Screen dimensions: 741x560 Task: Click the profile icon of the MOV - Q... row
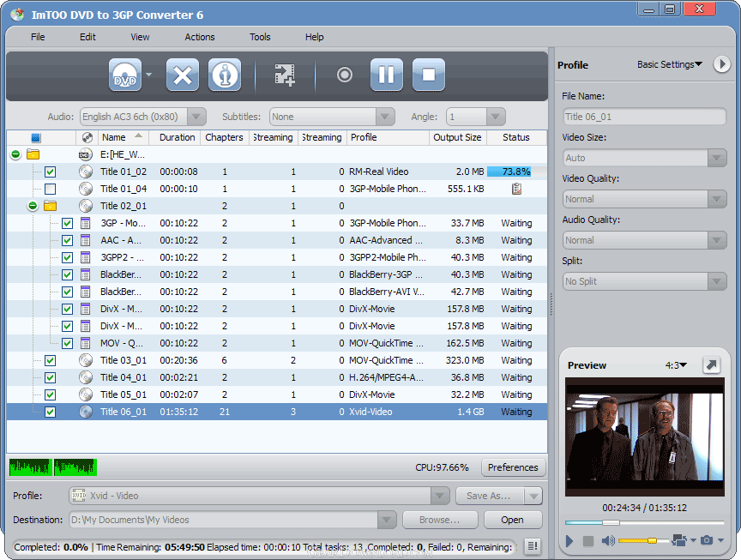tap(86, 343)
